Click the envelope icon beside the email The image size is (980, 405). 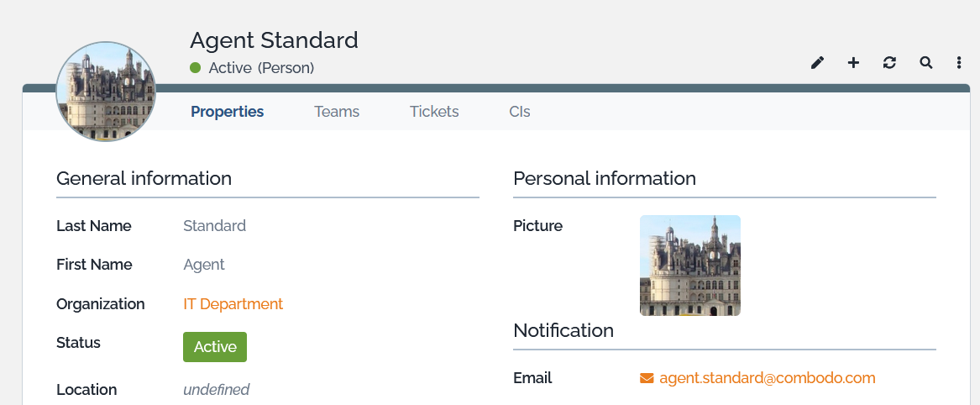[x=647, y=378]
